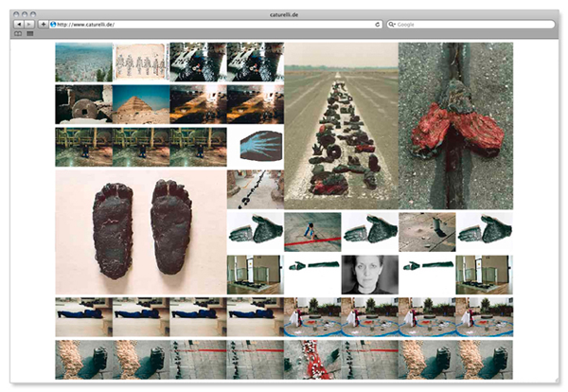
Task: Open the large runway with objects image
Action: [341, 125]
